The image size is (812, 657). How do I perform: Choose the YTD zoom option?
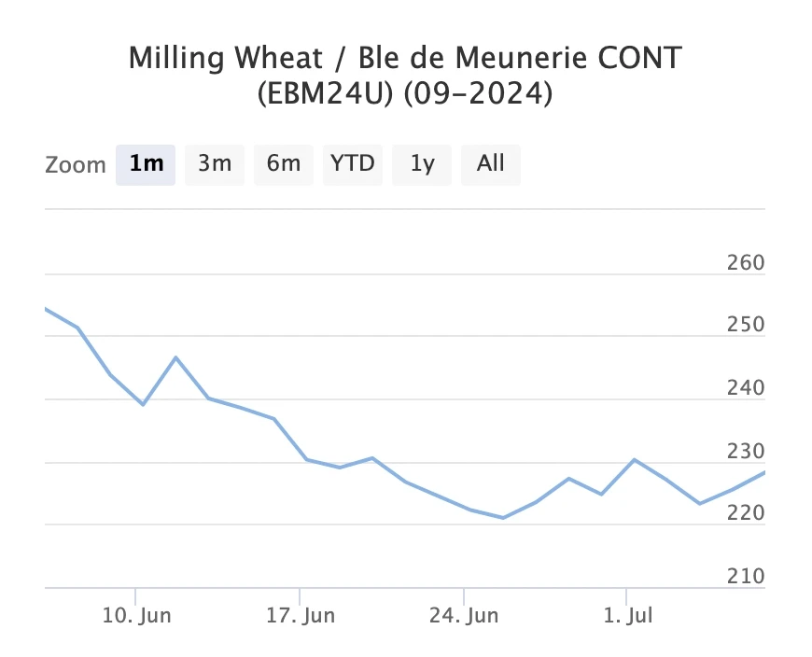[353, 164]
